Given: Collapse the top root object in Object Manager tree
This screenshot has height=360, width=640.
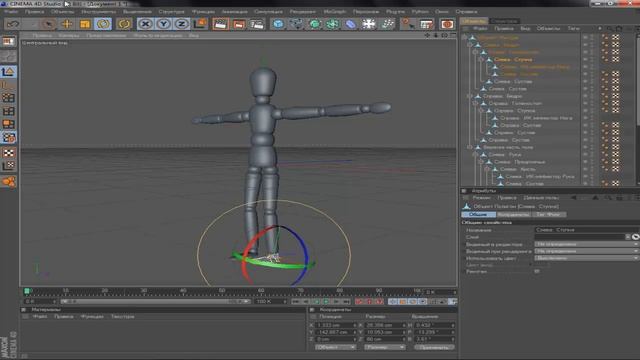Looking at the screenshot, I should pyautogui.click(x=465, y=38).
